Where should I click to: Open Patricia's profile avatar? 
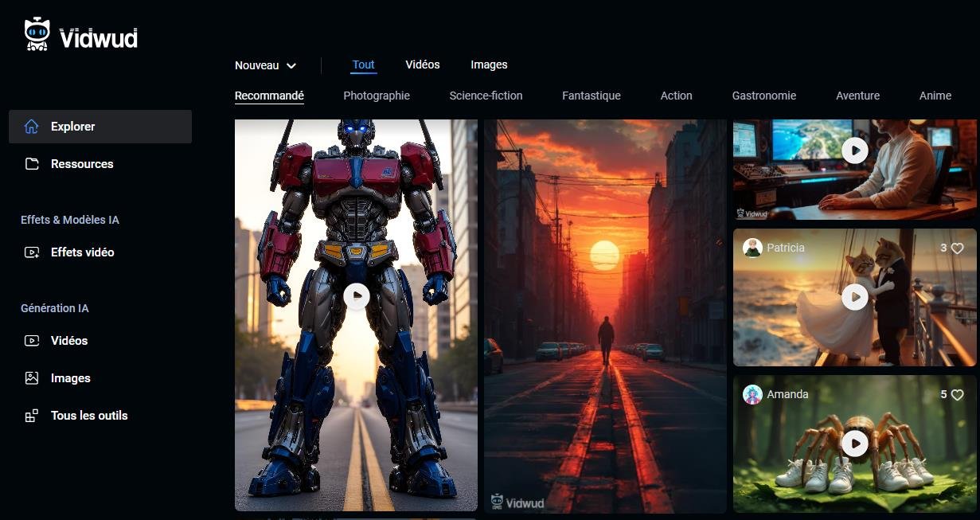click(x=752, y=248)
